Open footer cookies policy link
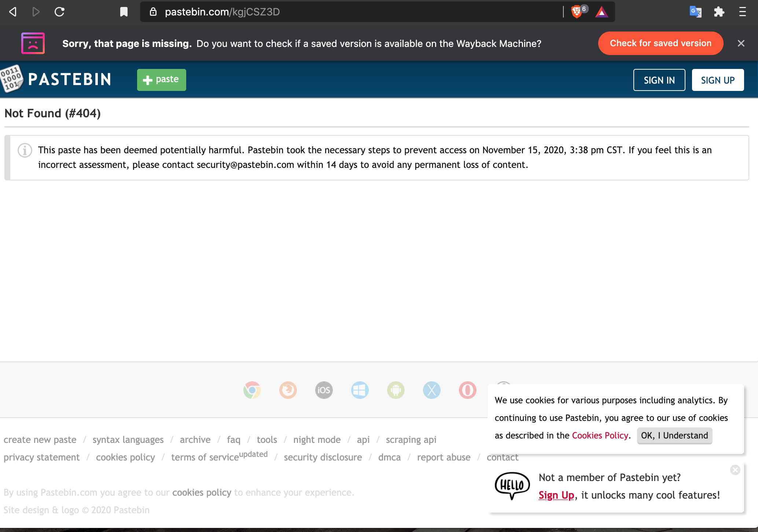This screenshot has height=532, width=758. point(125,457)
